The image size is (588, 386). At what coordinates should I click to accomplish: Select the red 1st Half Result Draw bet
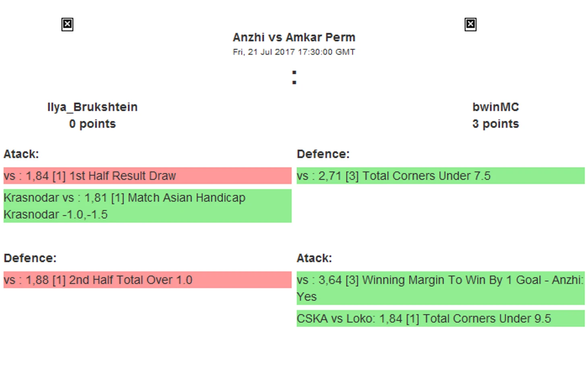(147, 176)
